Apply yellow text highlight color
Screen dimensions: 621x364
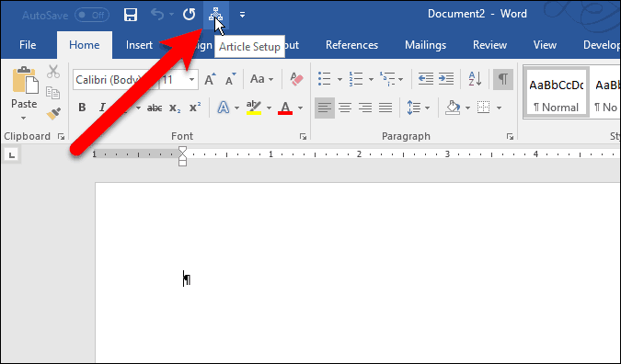tap(254, 108)
